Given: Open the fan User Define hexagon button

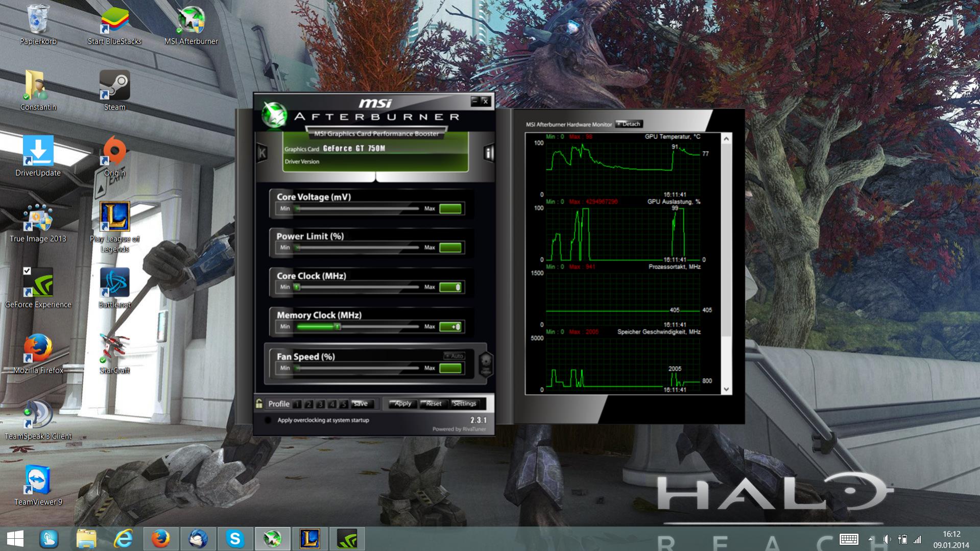Looking at the screenshot, I should coord(486,364).
